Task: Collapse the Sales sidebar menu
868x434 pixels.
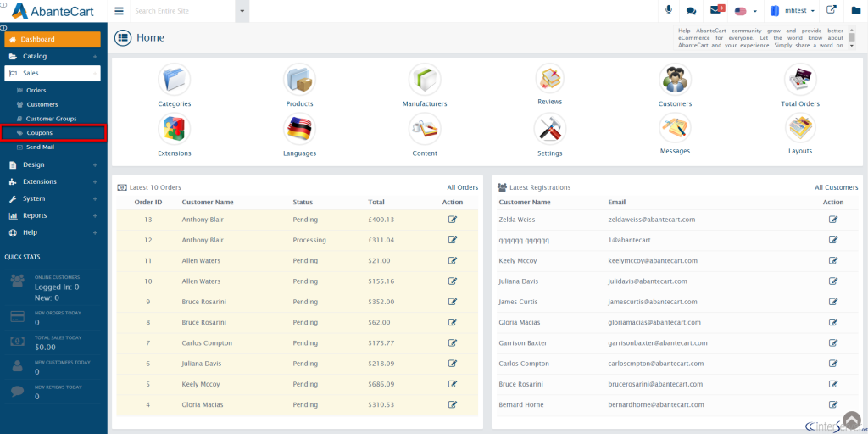Action: pyautogui.click(x=53, y=73)
